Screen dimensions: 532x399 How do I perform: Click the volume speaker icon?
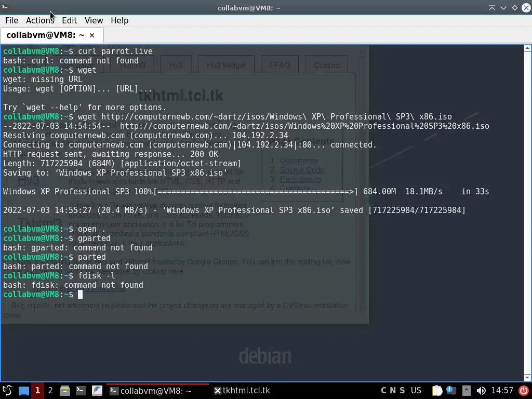pyautogui.click(x=481, y=391)
